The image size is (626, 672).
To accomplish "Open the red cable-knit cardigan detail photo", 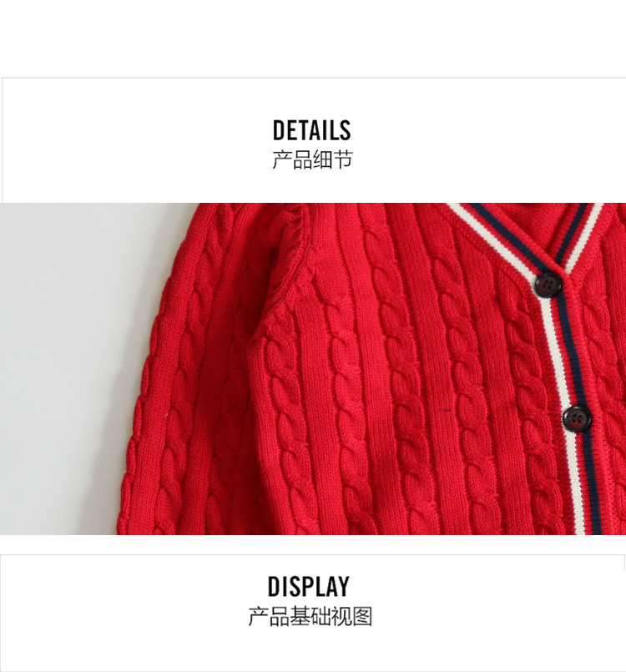I will coord(313,369).
